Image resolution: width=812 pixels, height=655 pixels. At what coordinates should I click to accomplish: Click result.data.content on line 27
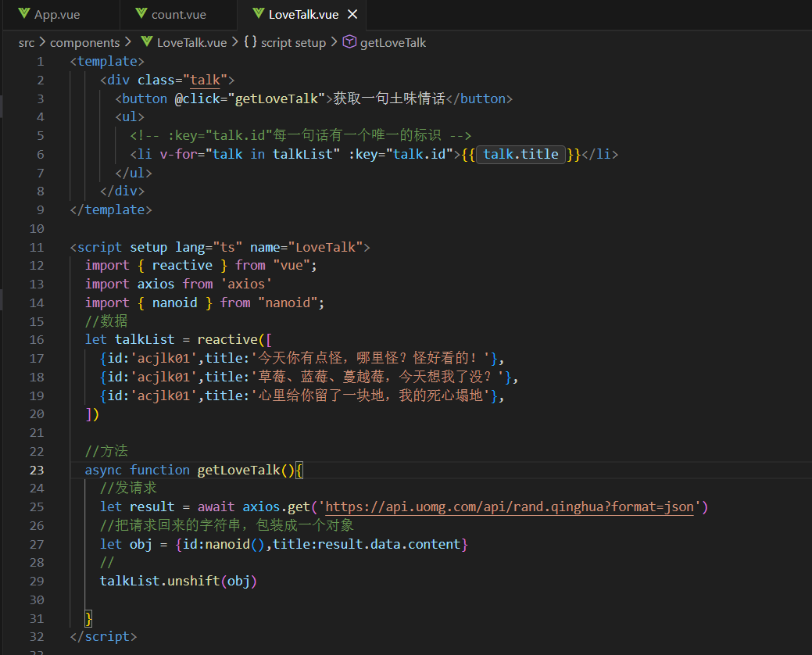(x=388, y=544)
